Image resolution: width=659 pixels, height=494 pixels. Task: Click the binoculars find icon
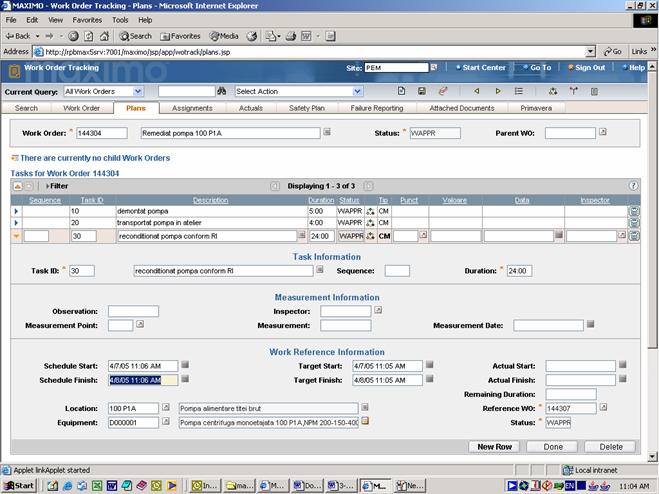221,91
